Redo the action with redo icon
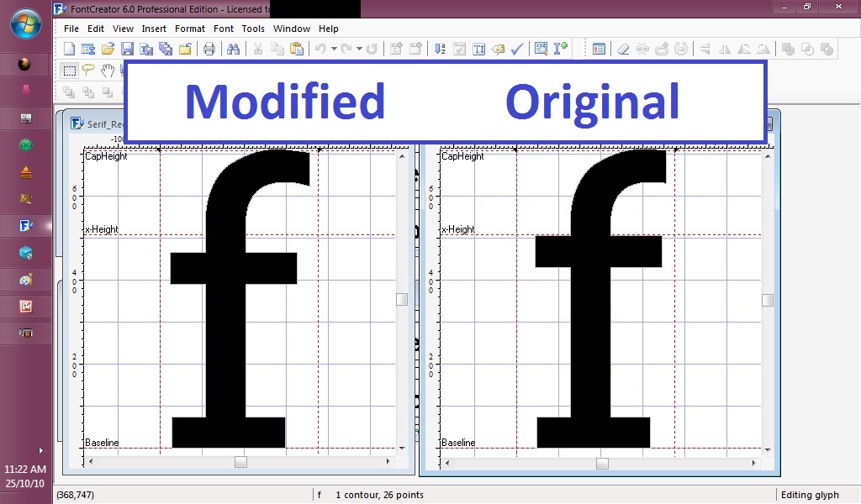This screenshot has width=861, height=504. (x=346, y=50)
